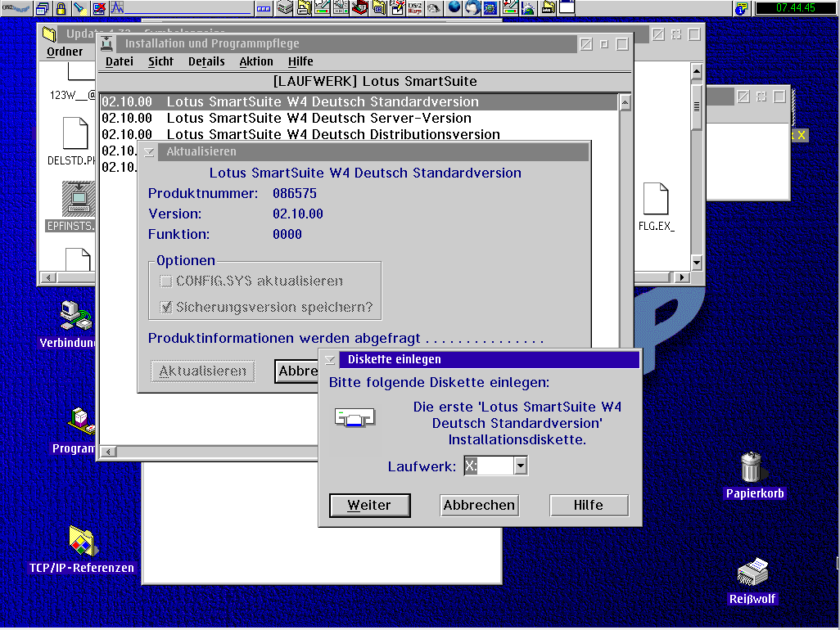Click the installer title bar system icon
This screenshot has width=840, height=630.
(x=107, y=44)
